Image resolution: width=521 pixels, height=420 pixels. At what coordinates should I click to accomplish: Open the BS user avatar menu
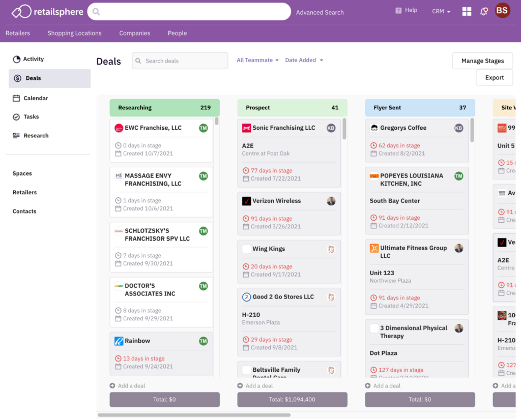pos(502,11)
